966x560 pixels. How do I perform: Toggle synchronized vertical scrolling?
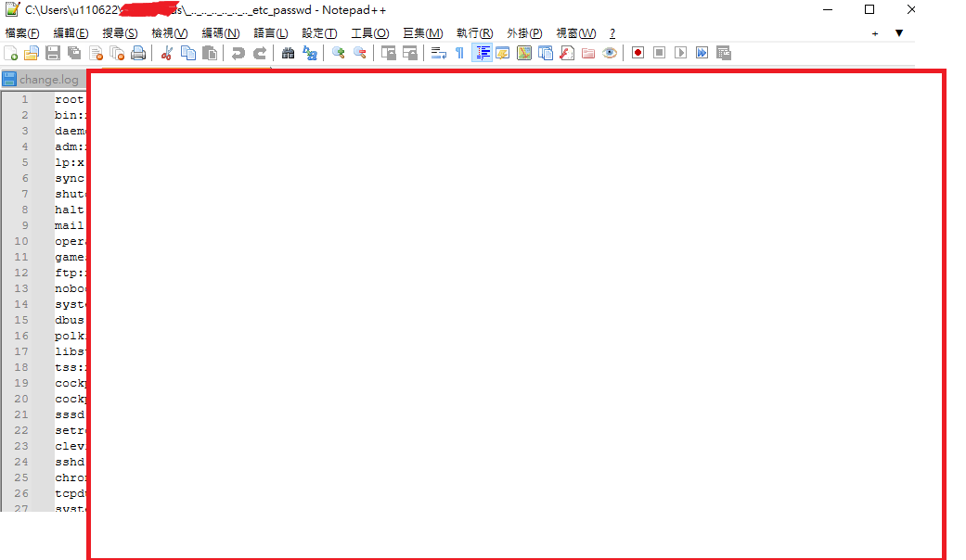coord(388,53)
